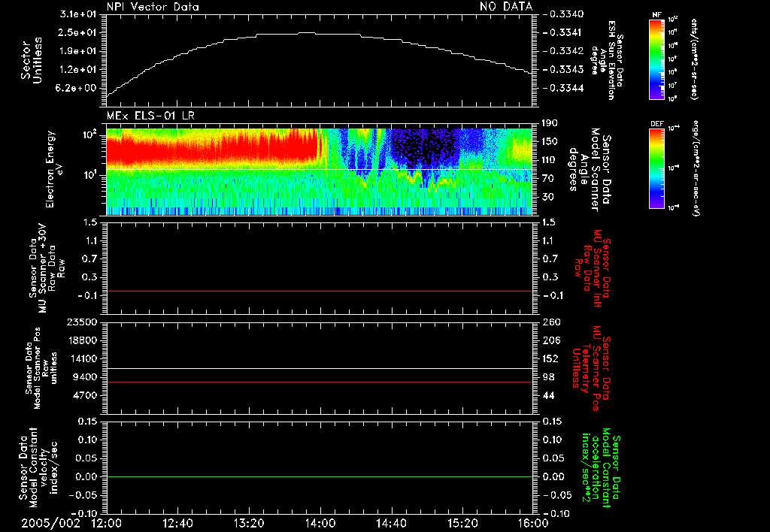Click the 'MU Scanner +30V Raw Data' axis title
The image size is (770, 532).
tap(47, 268)
